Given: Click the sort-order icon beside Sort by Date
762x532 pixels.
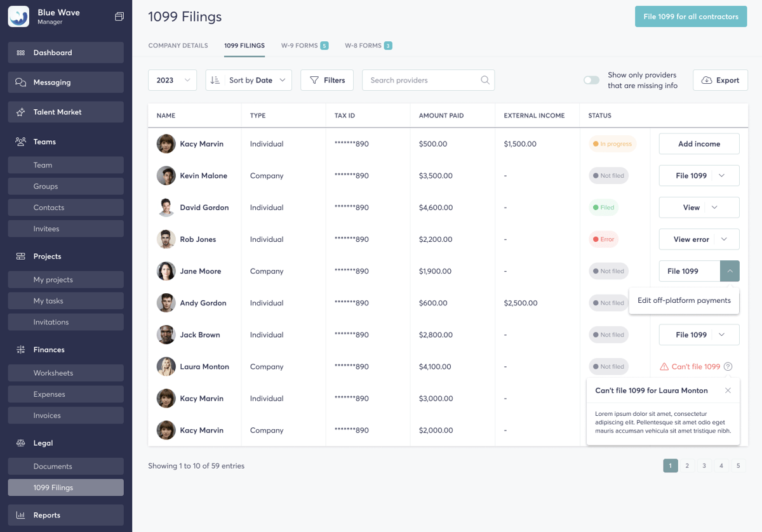Looking at the screenshot, I should tap(215, 80).
